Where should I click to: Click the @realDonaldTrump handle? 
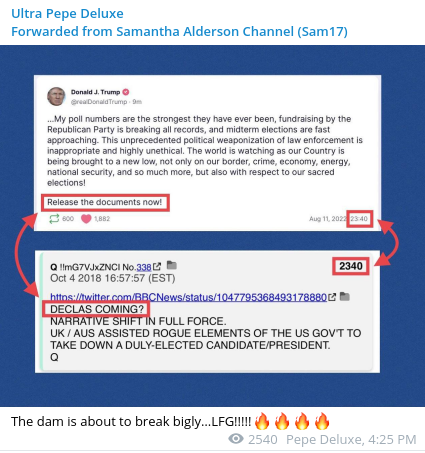click(x=99, y=102)
